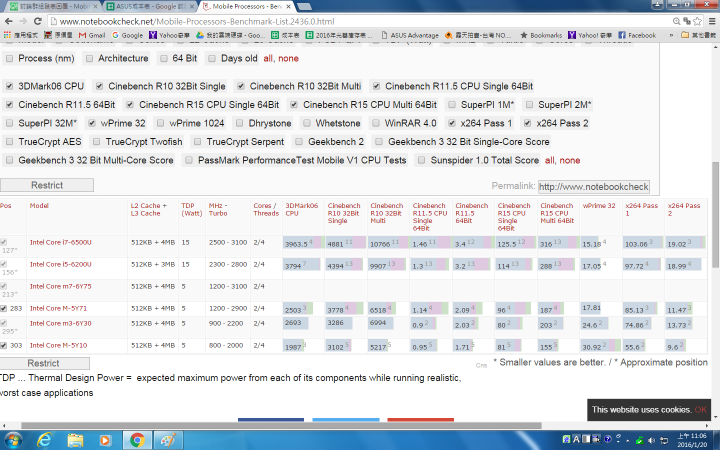
Task: Show hidden system tray icons
Action: [627, 440]
